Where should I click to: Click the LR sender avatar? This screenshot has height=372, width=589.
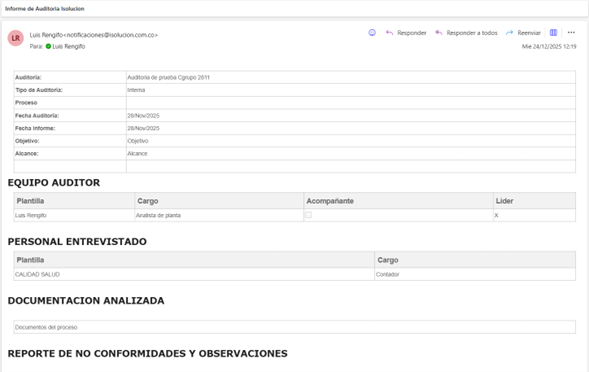(x=15, y=38)
